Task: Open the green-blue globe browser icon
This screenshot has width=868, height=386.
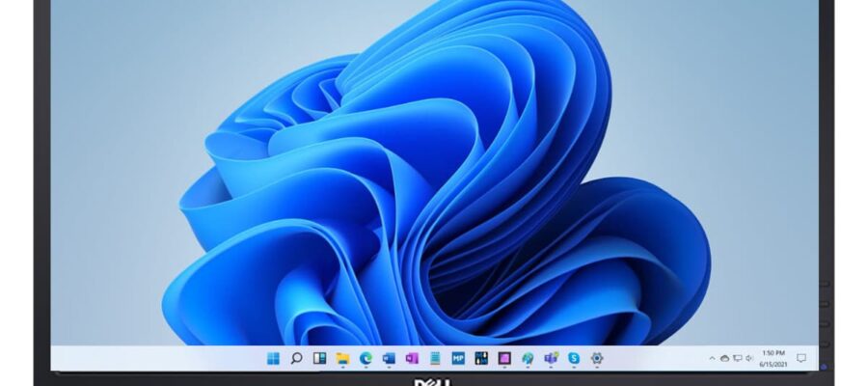Action: pos(528,358)
